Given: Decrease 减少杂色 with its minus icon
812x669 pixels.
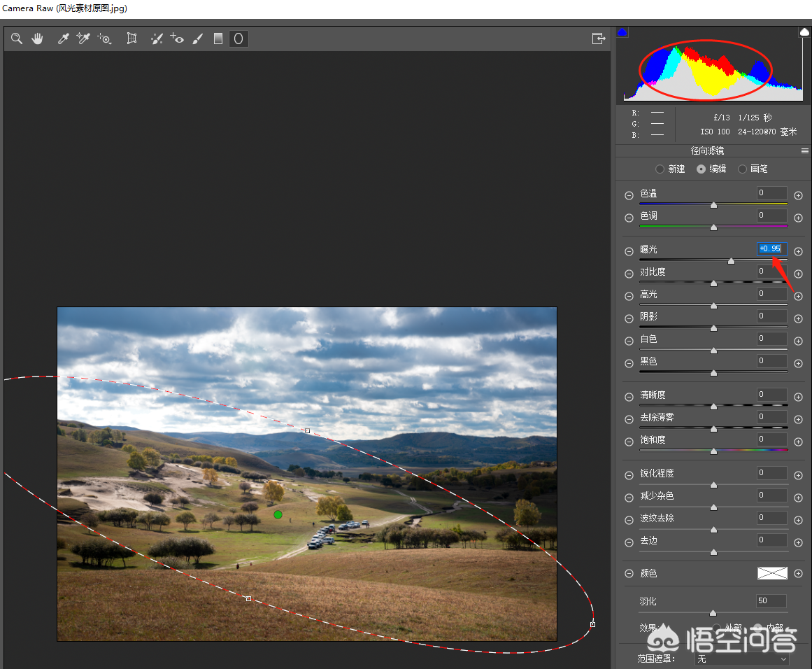Looking at the screenshot, I should click(x=629, y=498).
